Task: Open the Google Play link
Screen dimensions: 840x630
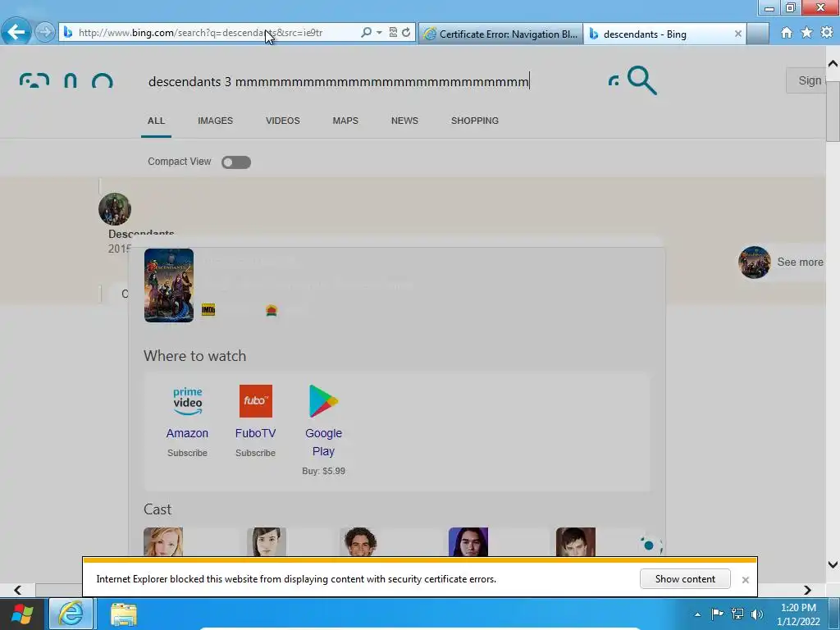Action: pos(323,442)
